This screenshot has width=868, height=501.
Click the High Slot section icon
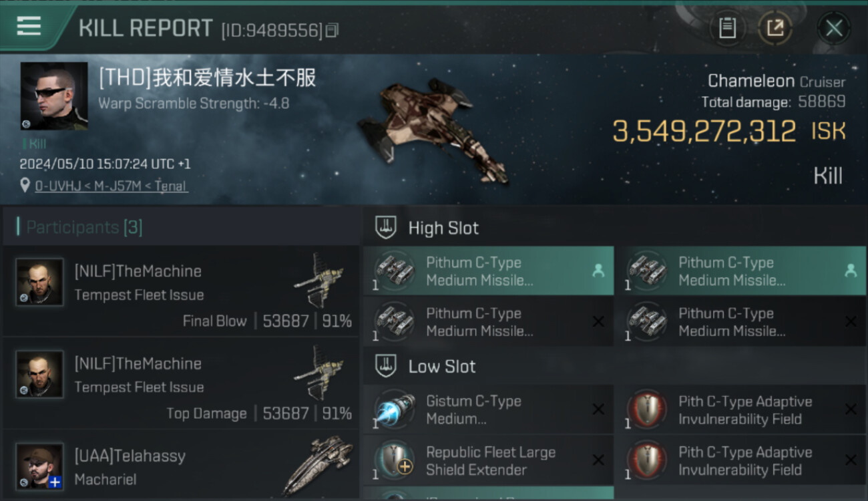pos(385,228)
